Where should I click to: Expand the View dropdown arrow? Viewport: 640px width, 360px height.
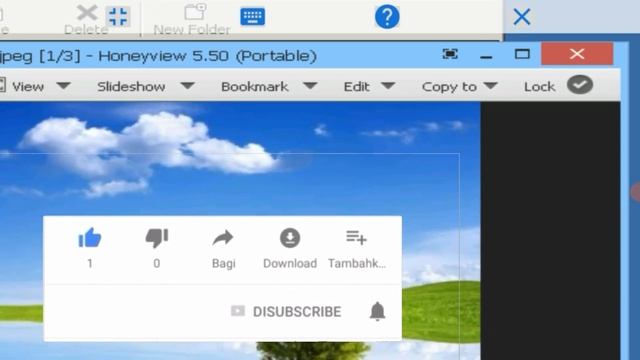pyautogui.click(x=63, y=86)
